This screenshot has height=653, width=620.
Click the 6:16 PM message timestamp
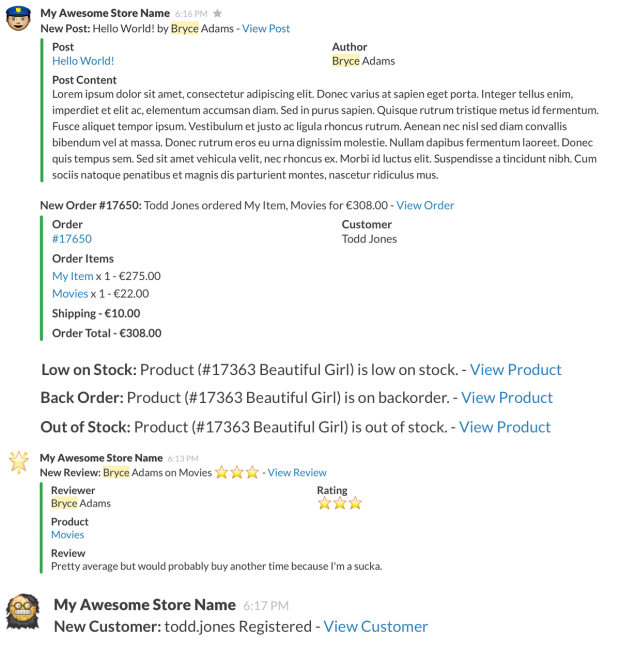(x=191, y=15)
